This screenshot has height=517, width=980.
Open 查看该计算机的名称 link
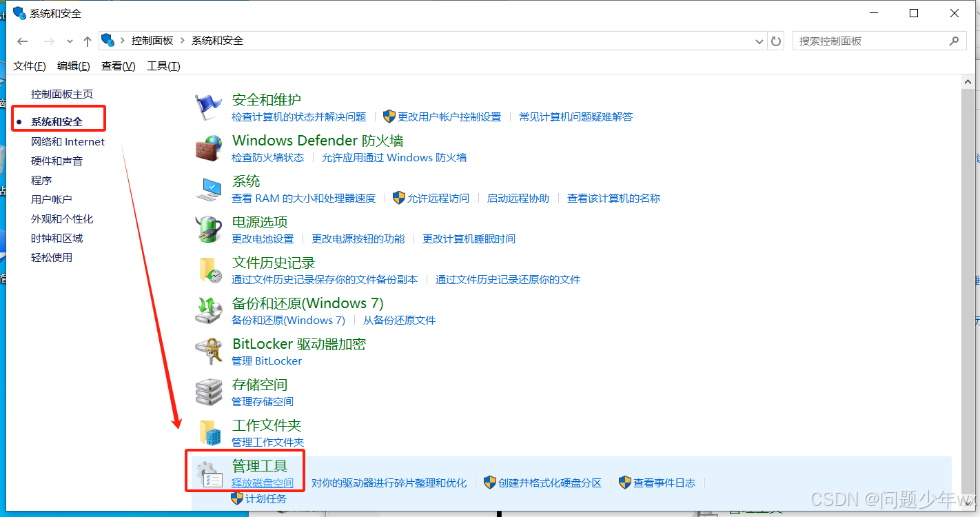click(614, 199)
